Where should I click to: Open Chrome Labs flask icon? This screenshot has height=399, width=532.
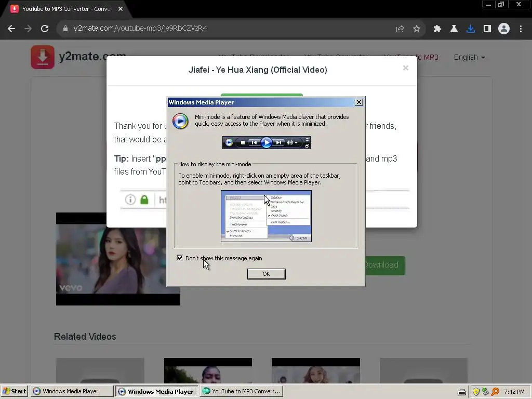(454, 29)
